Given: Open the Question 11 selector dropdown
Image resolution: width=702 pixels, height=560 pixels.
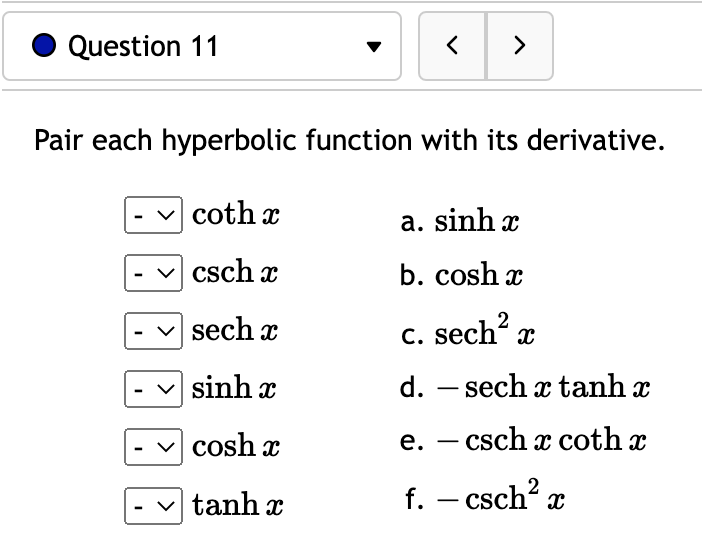Looking at the screenshot, I should (x=202, y=46).
